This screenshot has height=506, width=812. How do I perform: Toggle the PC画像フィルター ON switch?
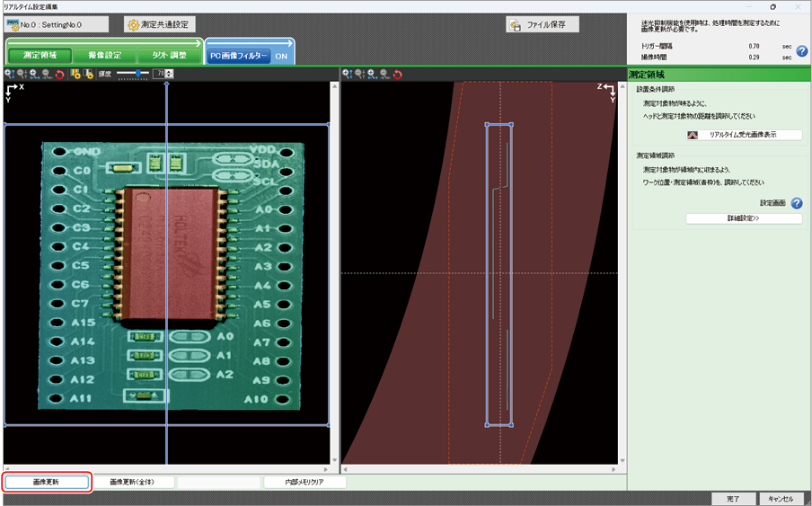tap(281, 56)
